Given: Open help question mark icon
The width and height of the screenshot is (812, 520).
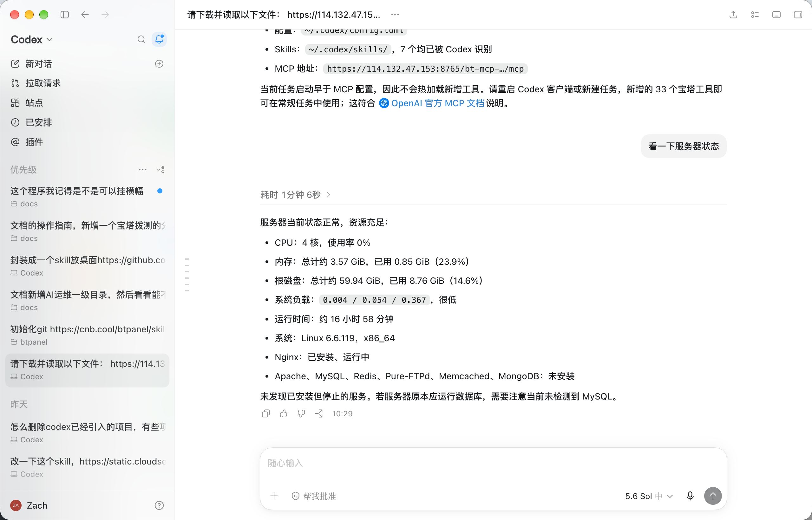Looking at the screenshot, I should pos(159,505).
